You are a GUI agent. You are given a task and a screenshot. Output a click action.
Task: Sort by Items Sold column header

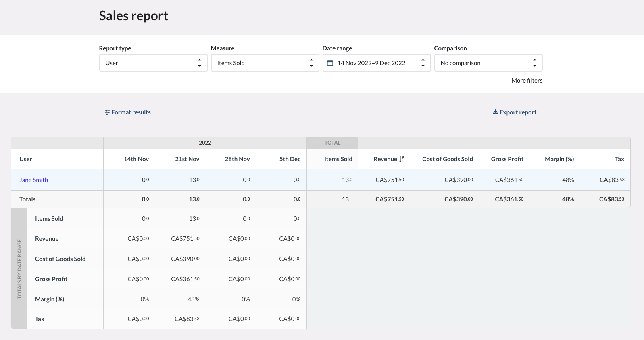(338, 159)
